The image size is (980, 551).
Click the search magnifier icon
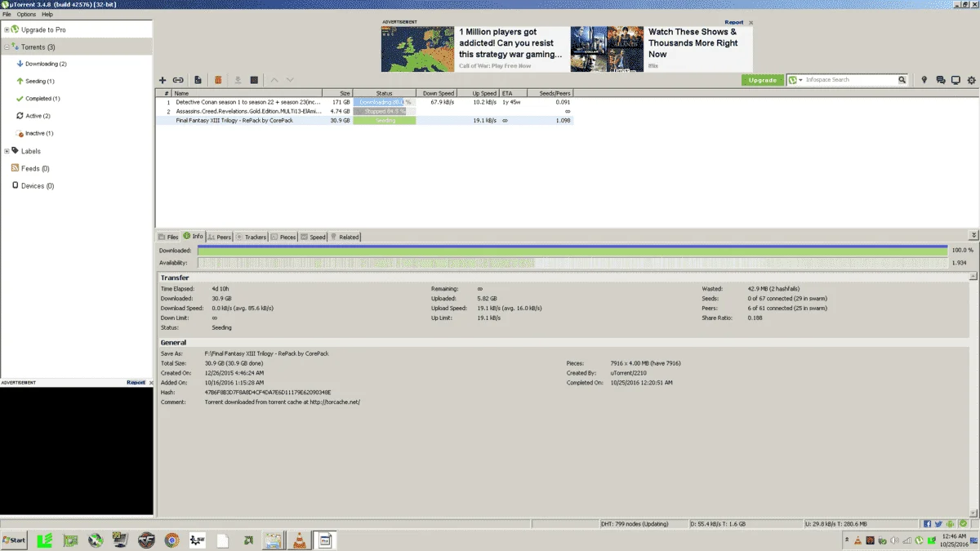point(902,80)
